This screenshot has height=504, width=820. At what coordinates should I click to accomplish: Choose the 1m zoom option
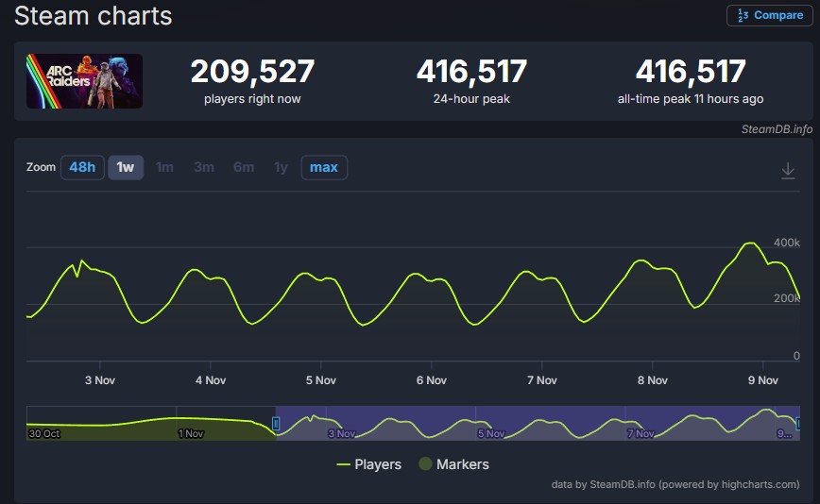coord(164,167)
